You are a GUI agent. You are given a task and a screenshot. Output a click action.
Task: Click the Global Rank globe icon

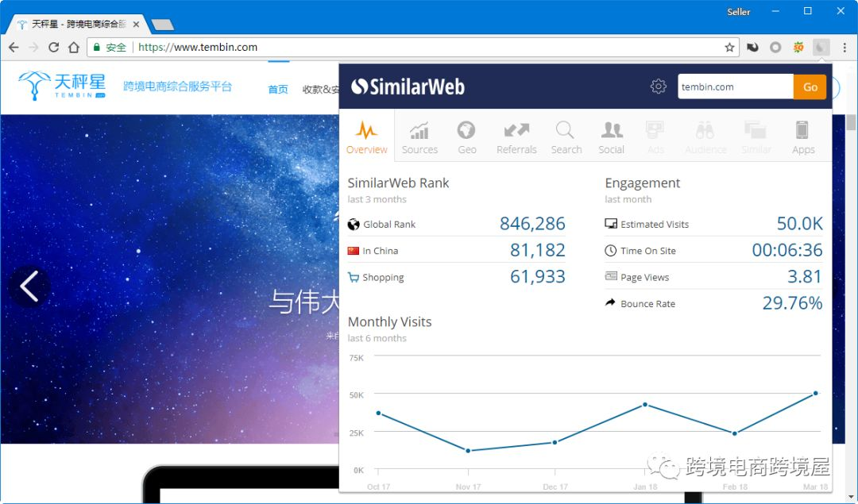[354, 224]
